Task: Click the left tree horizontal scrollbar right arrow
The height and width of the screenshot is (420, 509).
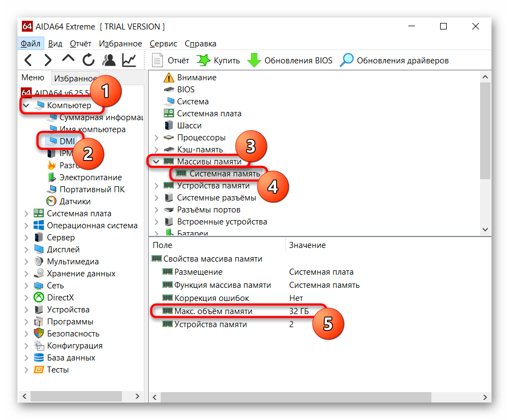Action: click(x=137, y=397)
